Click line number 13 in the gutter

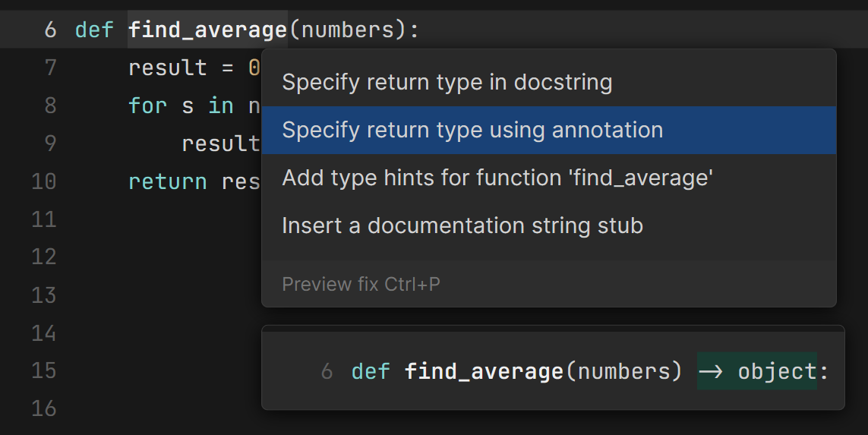pos(44,295)
